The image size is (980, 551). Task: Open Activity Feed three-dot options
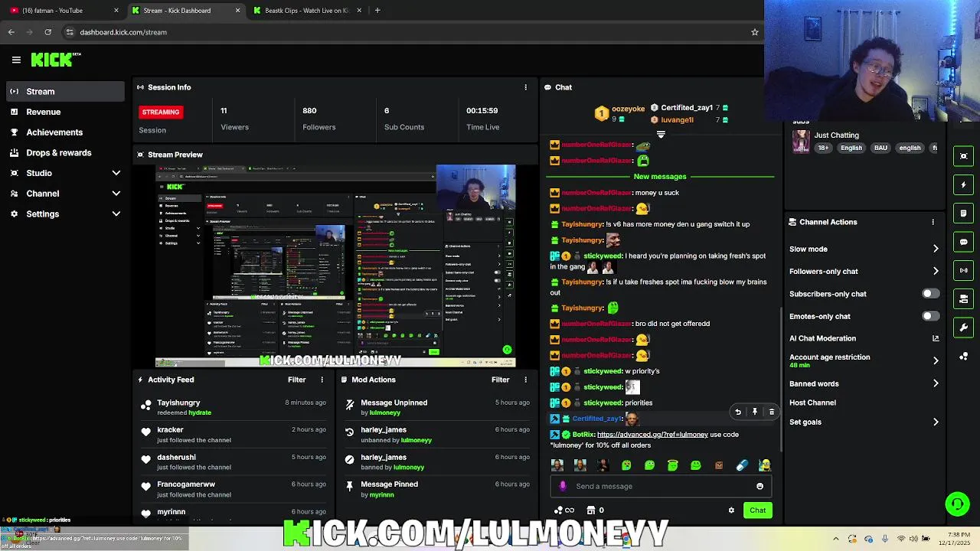click(x=322, y=380)
